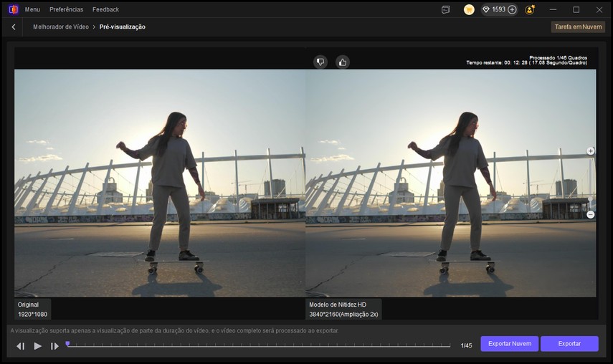Close the application window
This screenshot has width=613, height=364.
click(599, 10)
